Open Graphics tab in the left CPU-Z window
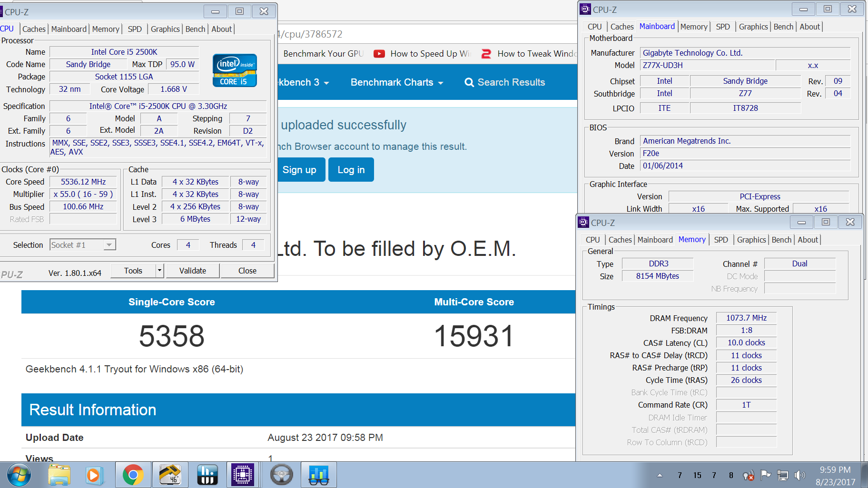 [165, 29]
